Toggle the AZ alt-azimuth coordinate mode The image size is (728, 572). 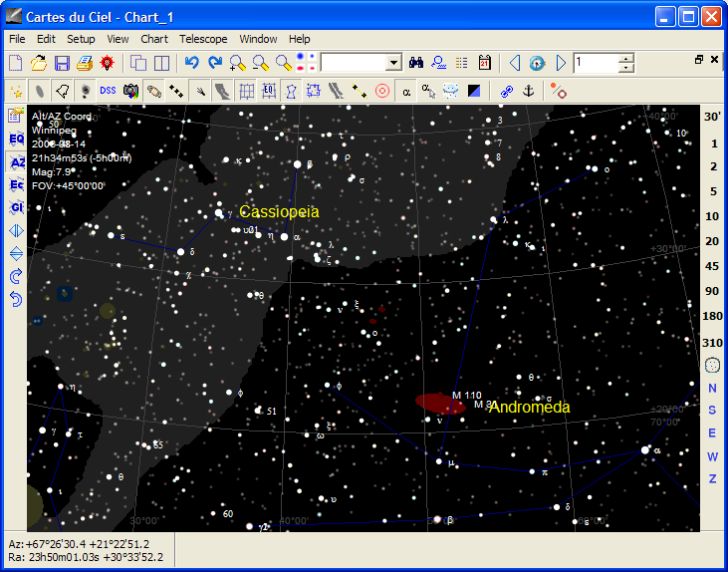tap(16, 161)
